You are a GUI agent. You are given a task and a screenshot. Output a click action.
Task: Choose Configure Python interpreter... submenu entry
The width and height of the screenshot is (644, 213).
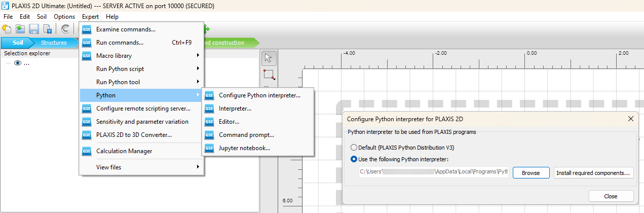258,95
